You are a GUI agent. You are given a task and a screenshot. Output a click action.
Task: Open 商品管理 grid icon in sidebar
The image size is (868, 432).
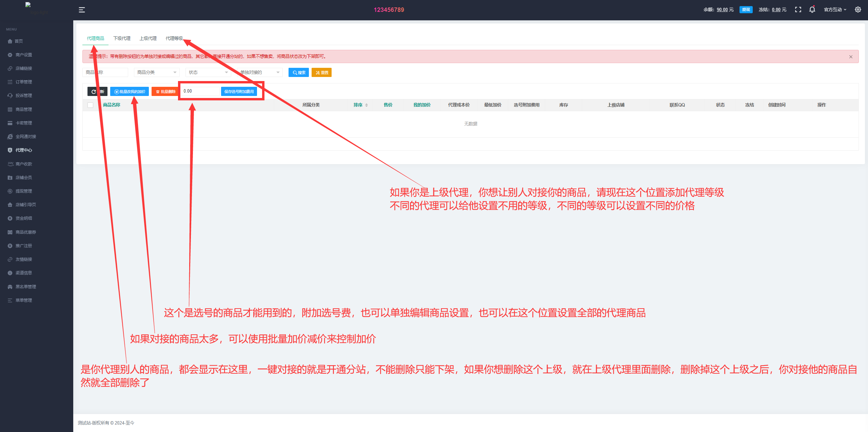[x=10, y=109]
